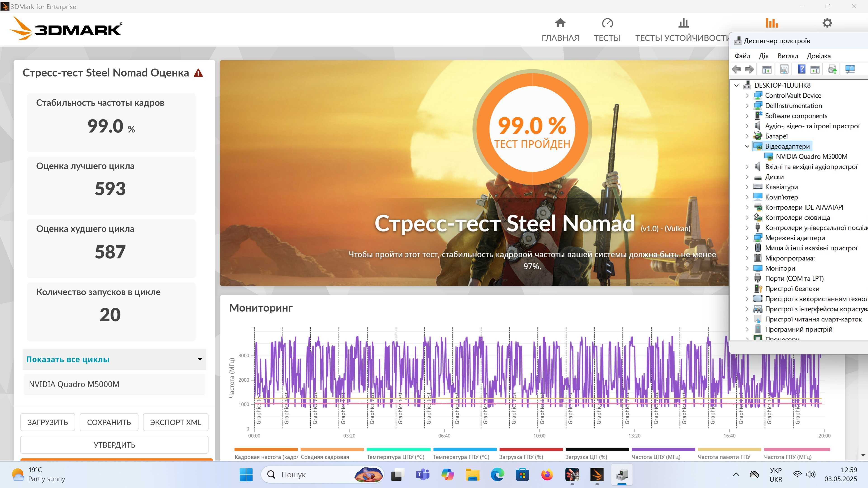This screenshot has height=488, width=868.
Task: Select NVIDIA Quadro M5000M in device tree
Action: tap(811, 156)
